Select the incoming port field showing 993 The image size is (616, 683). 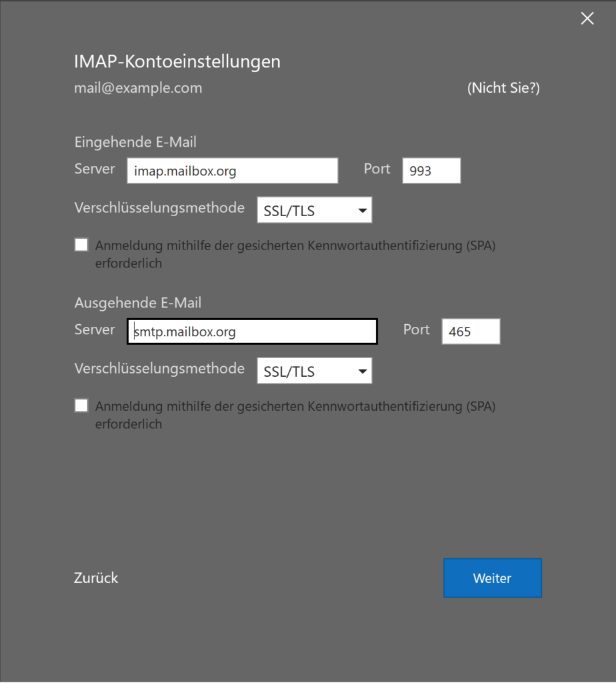point(431,171)
